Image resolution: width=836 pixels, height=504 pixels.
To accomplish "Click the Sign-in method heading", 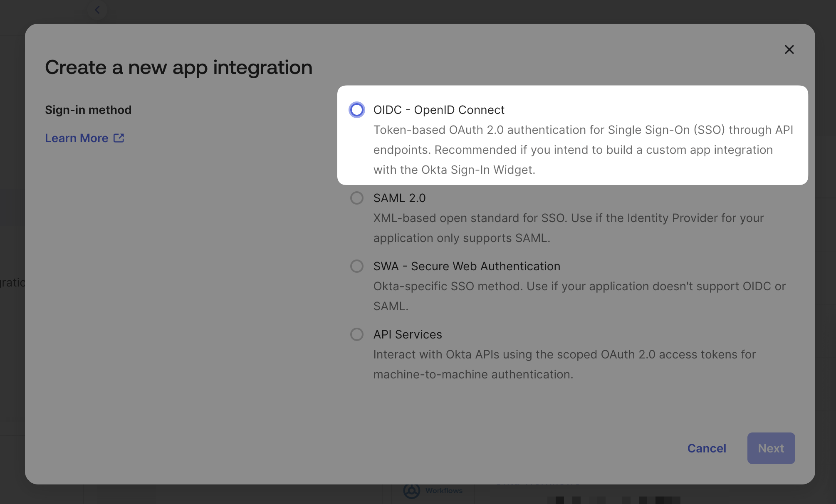I will tap(88, 109).
